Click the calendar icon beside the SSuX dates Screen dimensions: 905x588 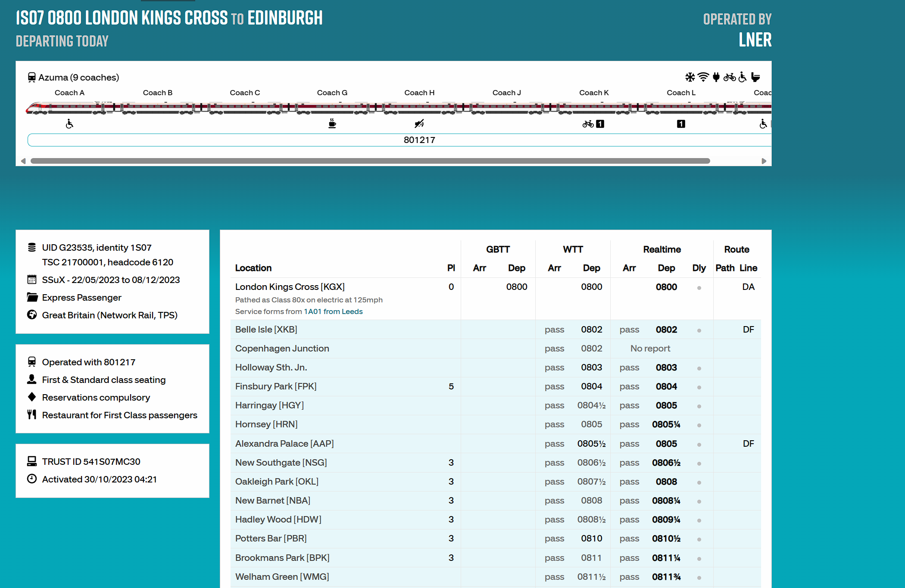31,280
